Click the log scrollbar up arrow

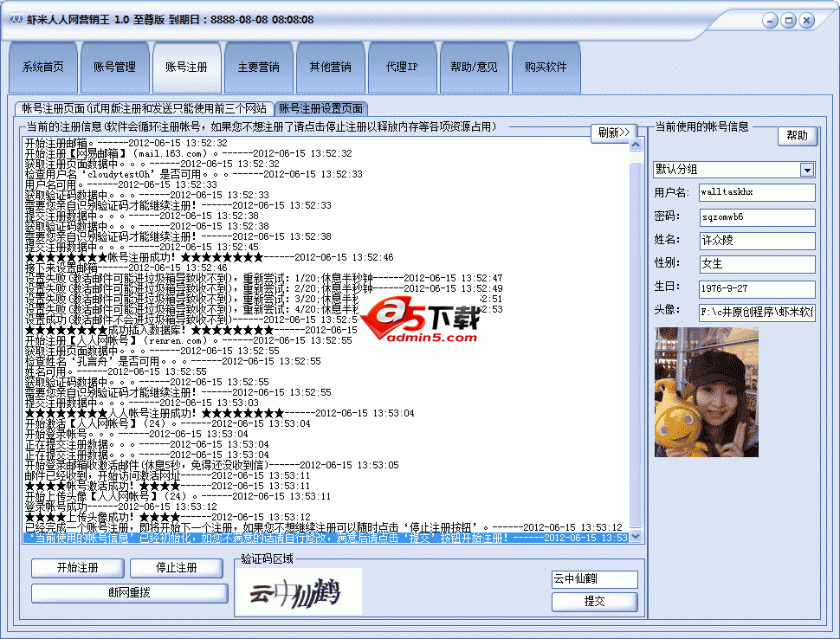[636, 145]
